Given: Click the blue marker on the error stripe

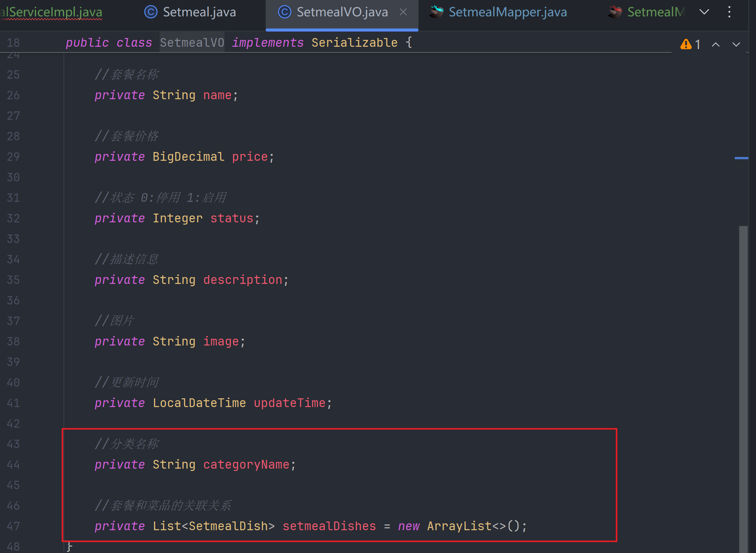Looking at the screenshot, I should pyautogui.click(x=741, y=158).
